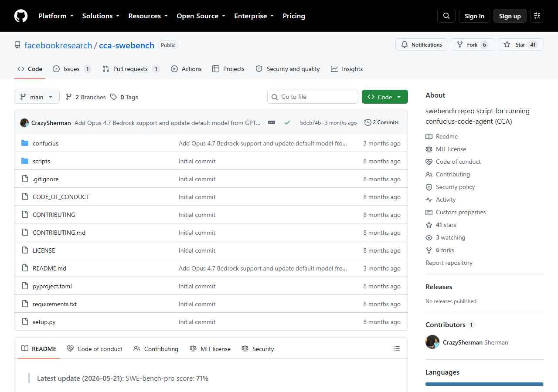The image size is (558, 392).
Task: Open the CONTRIBUTING.md file
Action: 59,233
